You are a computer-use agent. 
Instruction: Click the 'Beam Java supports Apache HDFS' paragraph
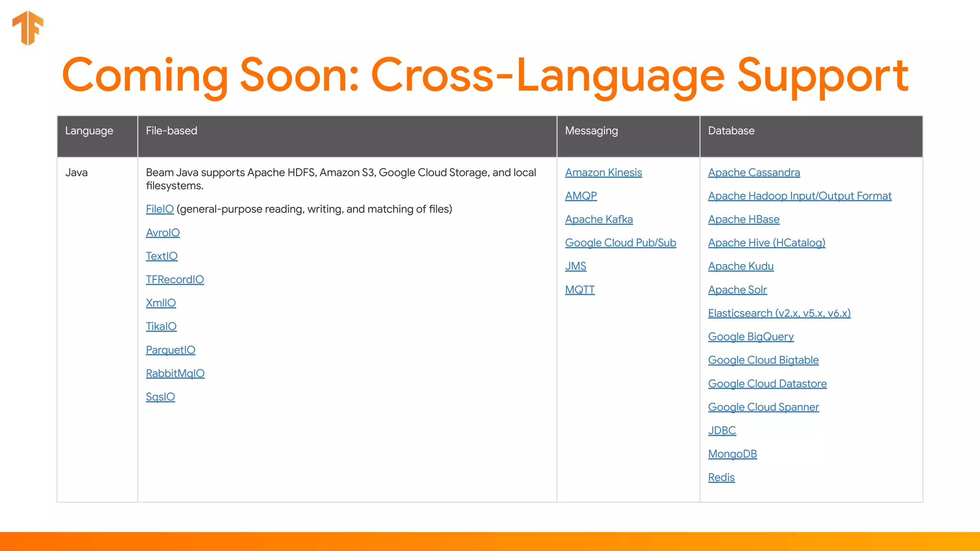[341, 179]
